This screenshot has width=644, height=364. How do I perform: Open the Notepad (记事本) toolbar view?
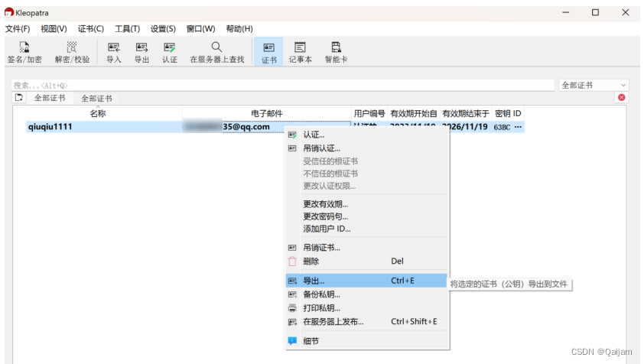click(x=301, y=52)
